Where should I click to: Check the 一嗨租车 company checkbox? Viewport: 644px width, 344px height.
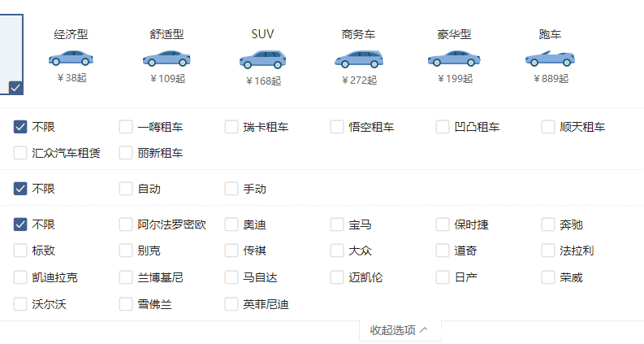pyautogui.click(x=126, y=127)
